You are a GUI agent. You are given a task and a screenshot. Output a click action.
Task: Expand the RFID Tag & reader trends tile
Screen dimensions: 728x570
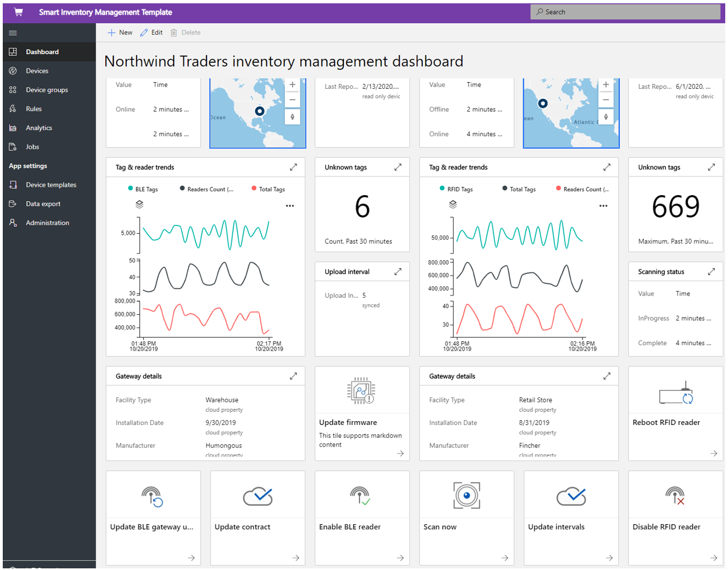607,167
